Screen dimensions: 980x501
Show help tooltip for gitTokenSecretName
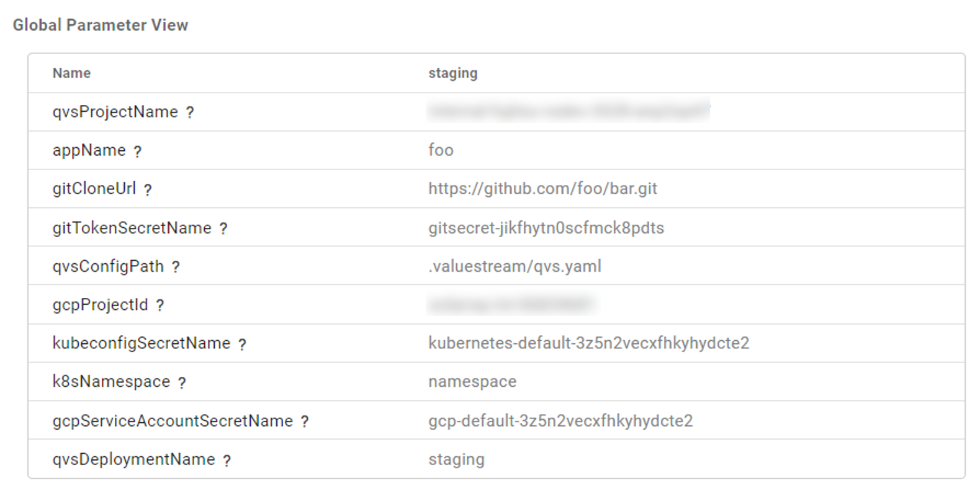(223, 228)
